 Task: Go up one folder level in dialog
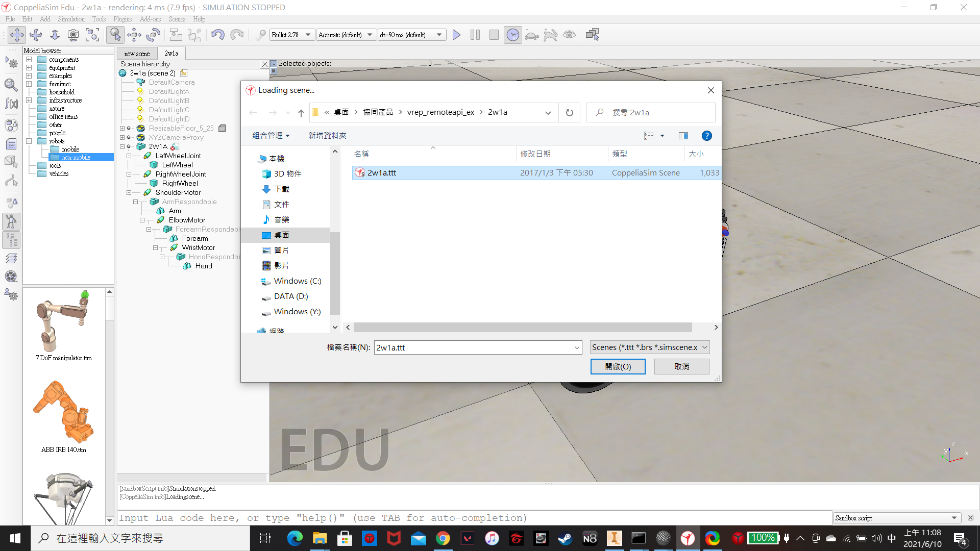pyautogui.click(x=301, y=113)
